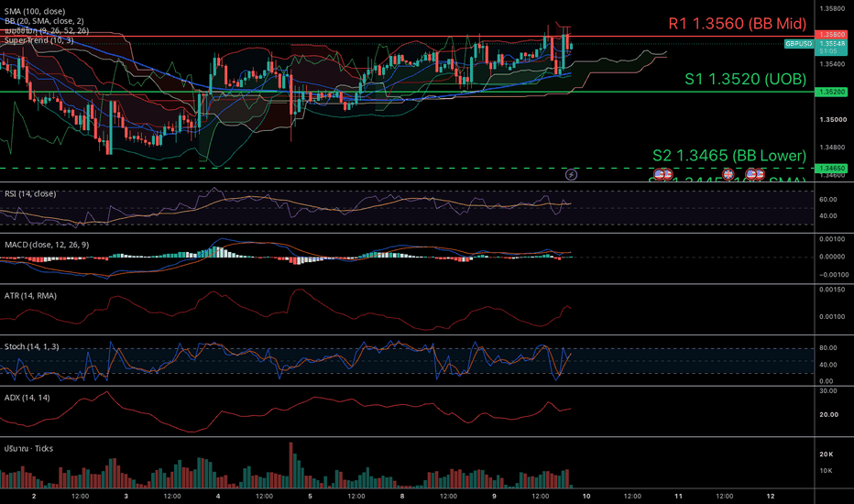Select the BB (20, SMA, close, 2) legend

[x=44, y=21]
